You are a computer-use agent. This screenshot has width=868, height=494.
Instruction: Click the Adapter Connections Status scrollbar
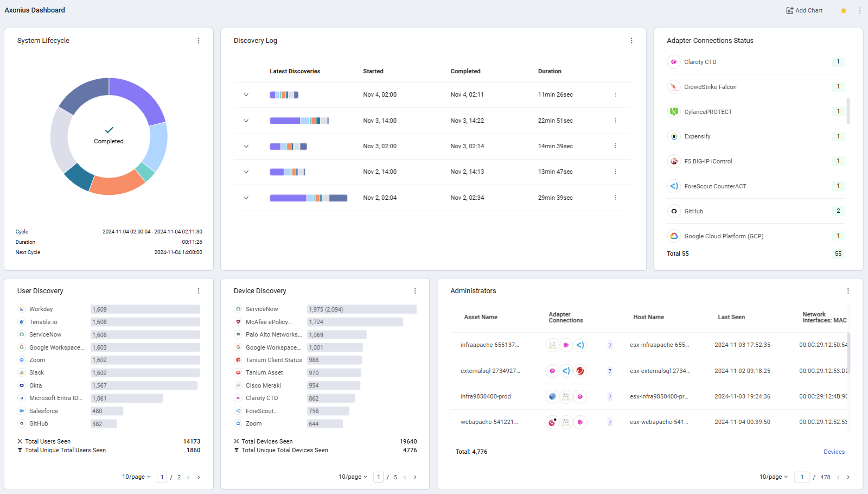[848, 111]
